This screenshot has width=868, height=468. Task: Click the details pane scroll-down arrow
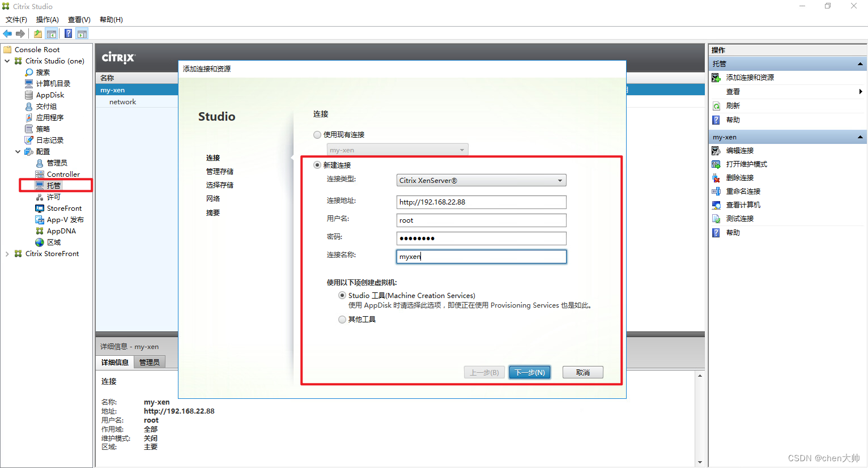pos(700,463)
